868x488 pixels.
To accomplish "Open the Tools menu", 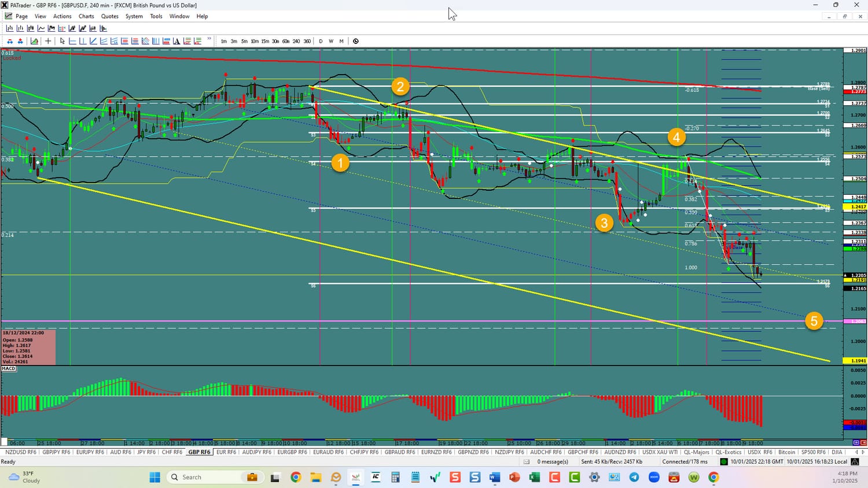I will 156,16.
